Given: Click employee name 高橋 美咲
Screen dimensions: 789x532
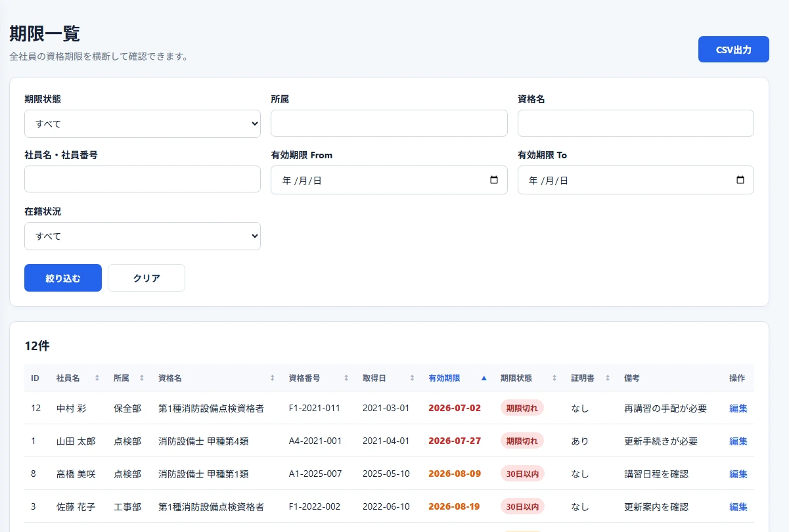Looking at the screenshot, I should (x=76, y=474).
